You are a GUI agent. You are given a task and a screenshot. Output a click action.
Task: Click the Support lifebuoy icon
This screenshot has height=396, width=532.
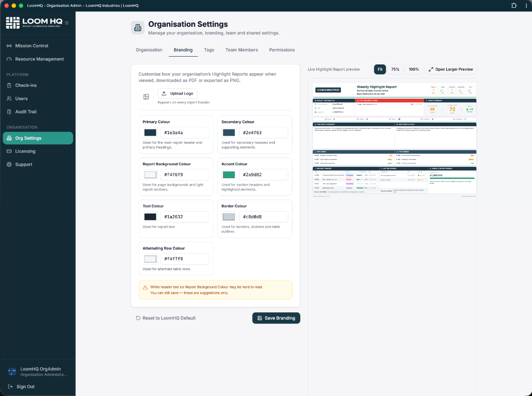pyautogui.click(x=9, y=165)
